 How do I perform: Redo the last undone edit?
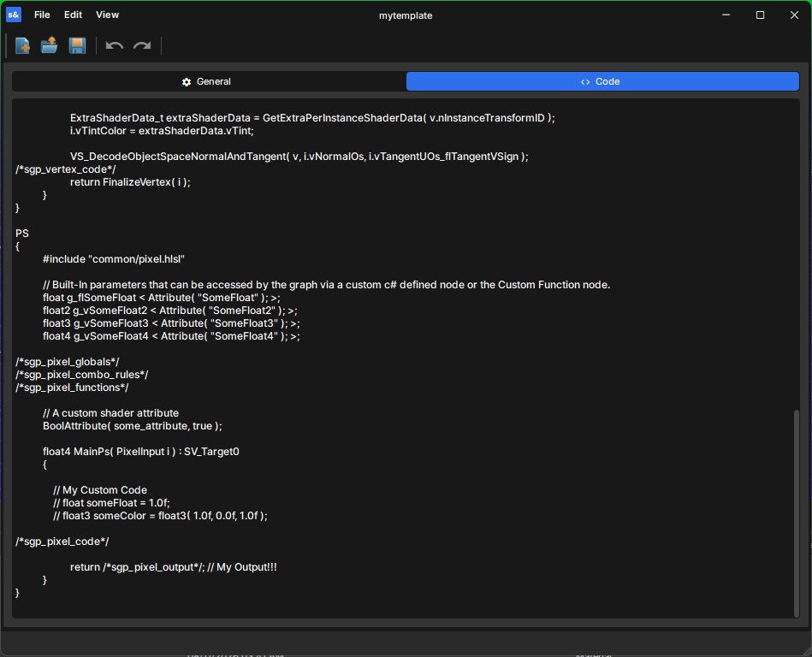coord(142,45)
